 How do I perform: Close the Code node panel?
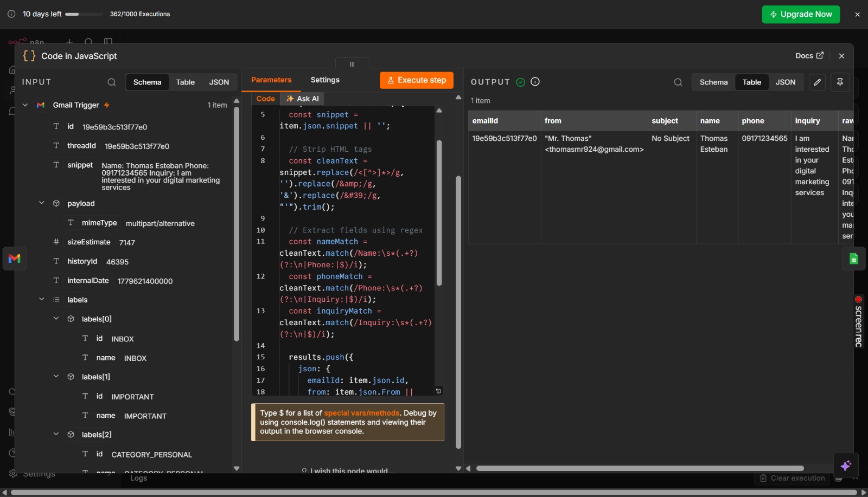click(841, 56)
